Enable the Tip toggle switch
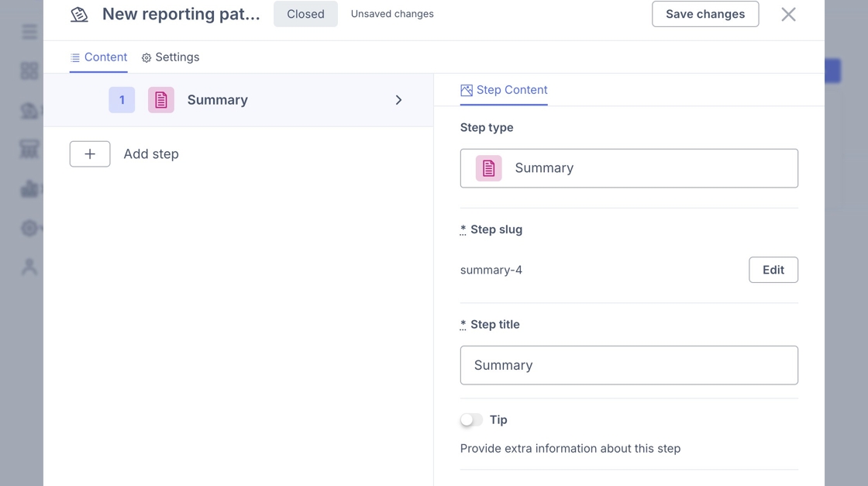 coord(471,419)
